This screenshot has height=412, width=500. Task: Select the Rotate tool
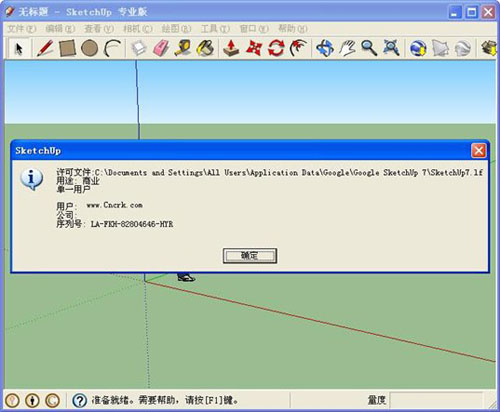pyautogui.click(x=276, y=48)
